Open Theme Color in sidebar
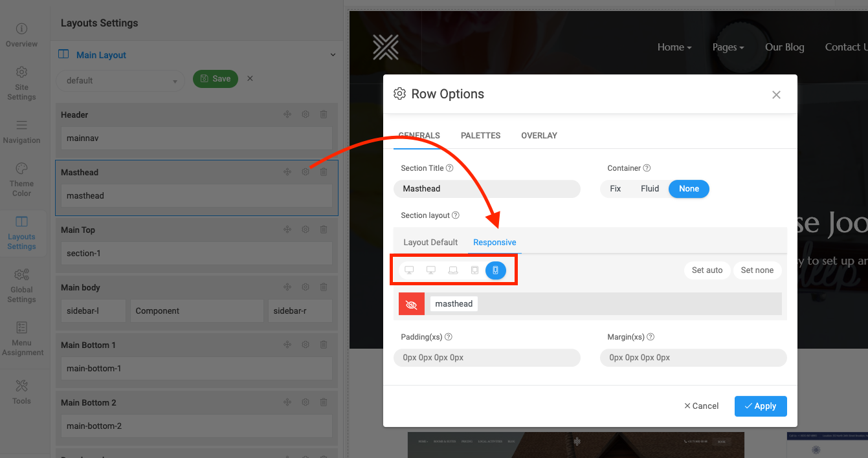Screen dimensions: 868x458 pos(21,179)
